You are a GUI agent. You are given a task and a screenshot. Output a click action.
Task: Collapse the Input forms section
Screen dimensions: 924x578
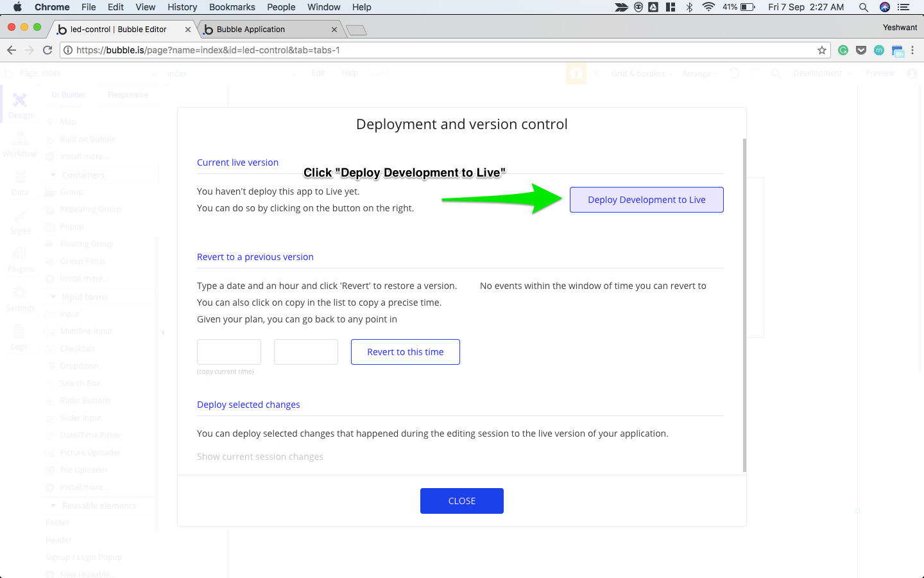[53, 297]
